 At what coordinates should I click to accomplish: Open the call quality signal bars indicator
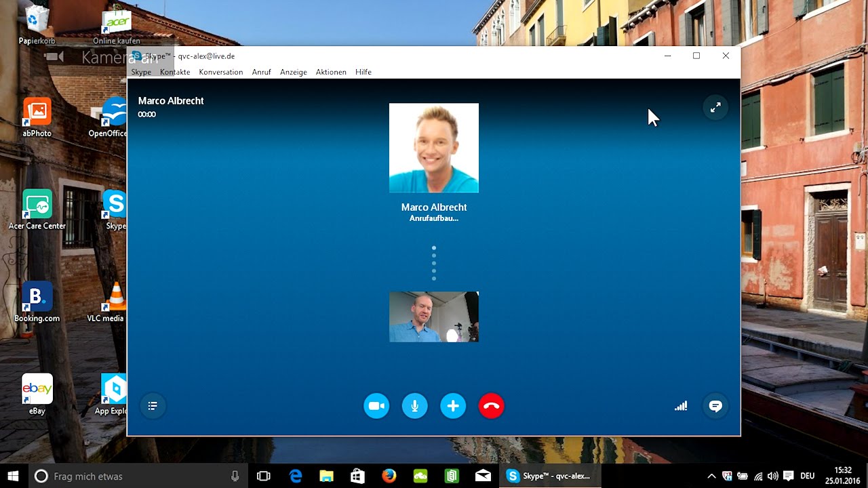681,406
